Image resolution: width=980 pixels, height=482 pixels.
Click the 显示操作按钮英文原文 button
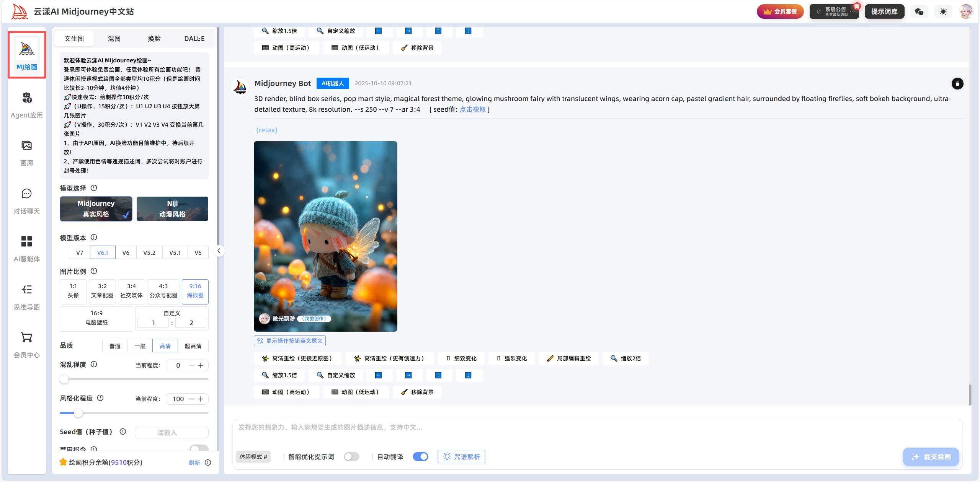(290, 341)
